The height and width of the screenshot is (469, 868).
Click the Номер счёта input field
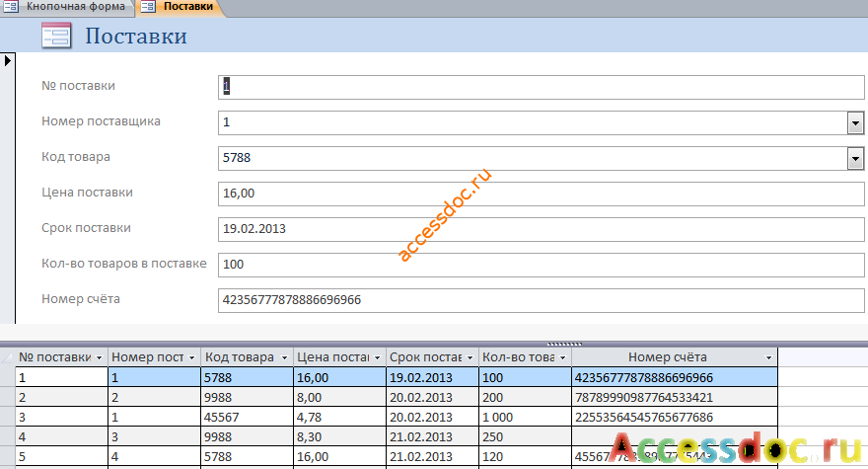(x=541, y=300)
